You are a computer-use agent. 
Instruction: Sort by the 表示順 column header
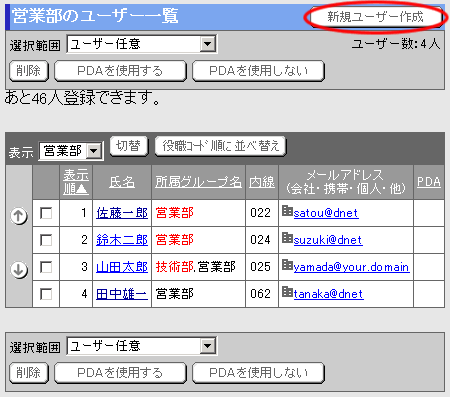tap(76, 182)
